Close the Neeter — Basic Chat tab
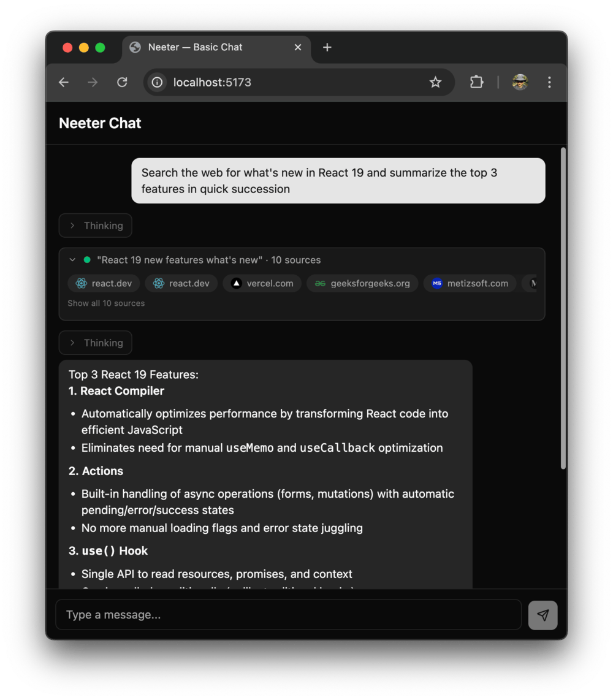The width and height of the screenshot is (613, 700). pyautogui.click(x=298, y=47)
